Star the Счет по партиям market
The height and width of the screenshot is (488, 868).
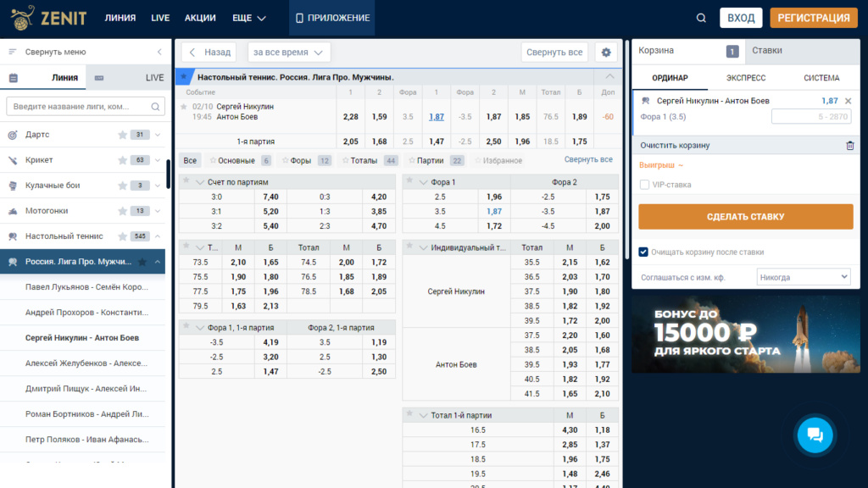coord(186,181)
